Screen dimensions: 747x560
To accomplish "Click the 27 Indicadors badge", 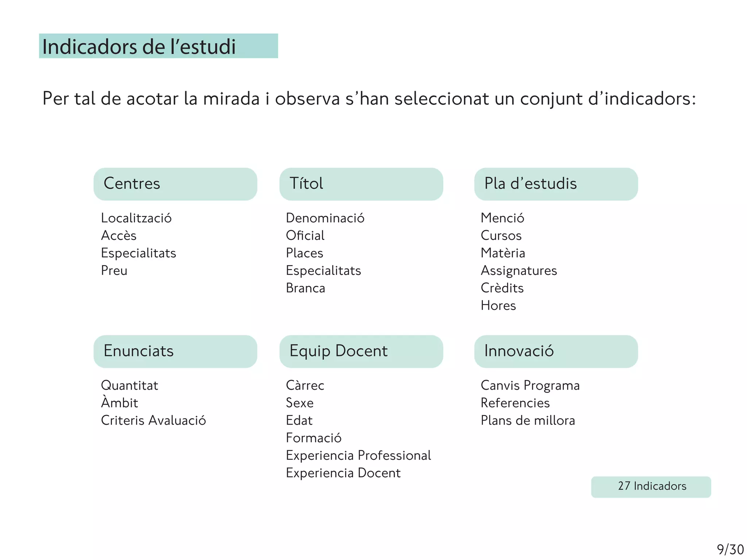I will [651, 487].
